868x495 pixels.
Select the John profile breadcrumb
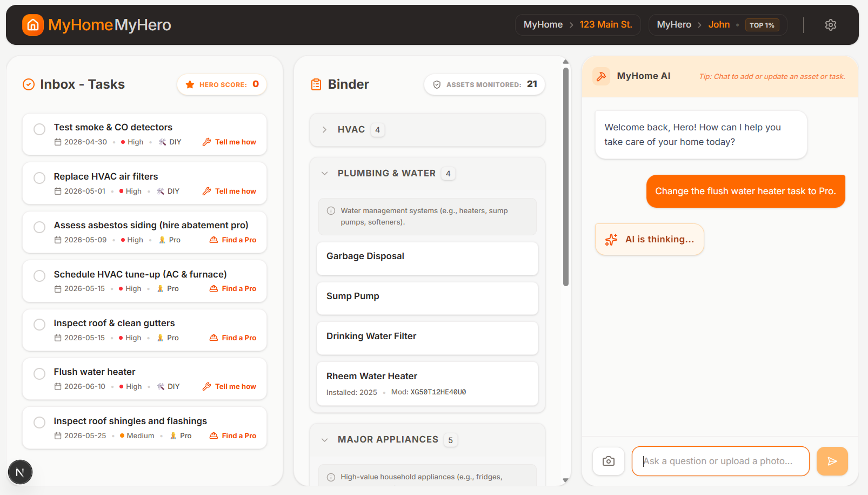pos(719,25)
